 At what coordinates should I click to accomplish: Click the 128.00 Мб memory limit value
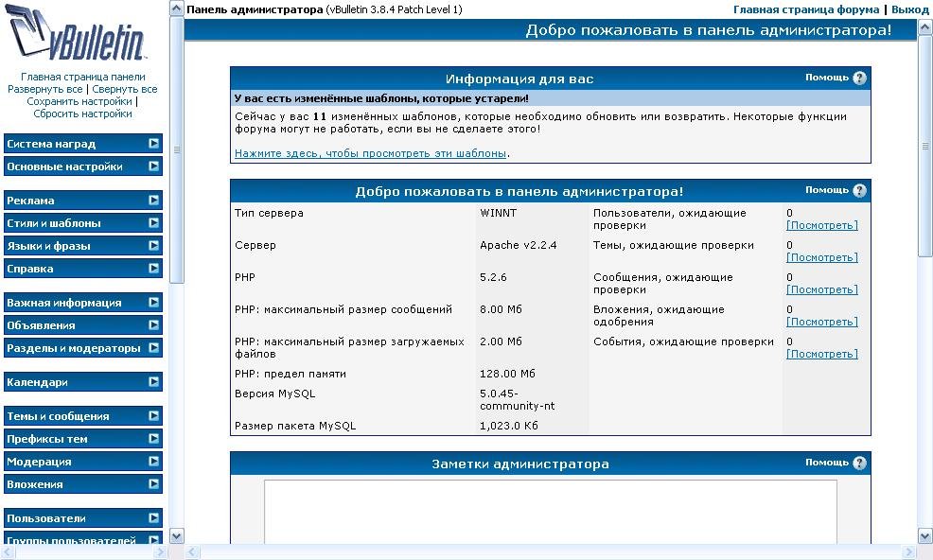pyautogui.click(x=507, y=374)
